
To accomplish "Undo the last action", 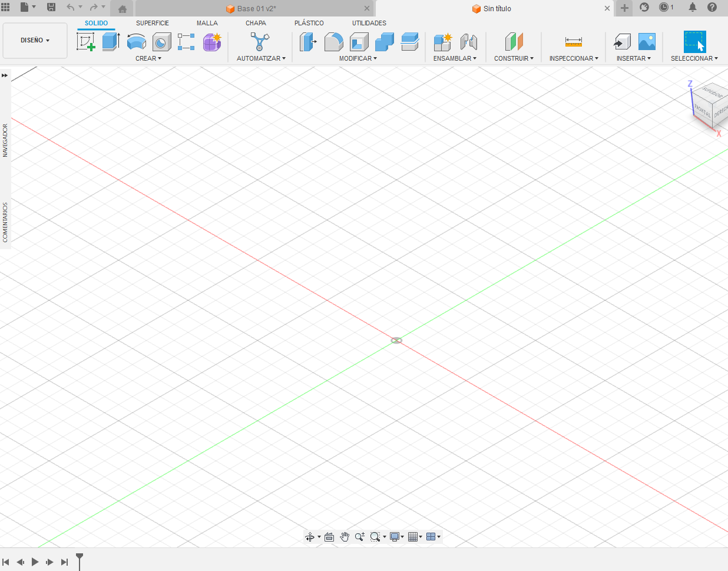I will pos(71,7).
